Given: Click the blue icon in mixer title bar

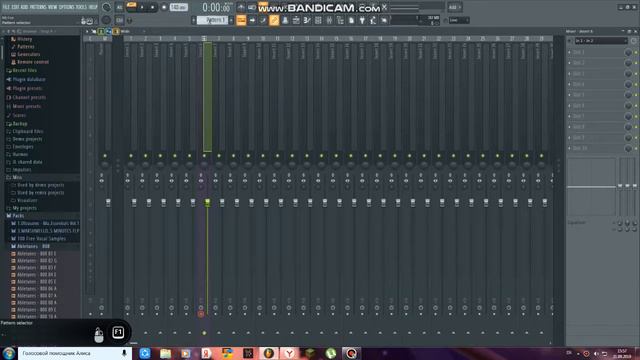Looking at the screenshot, I should 109,31.
